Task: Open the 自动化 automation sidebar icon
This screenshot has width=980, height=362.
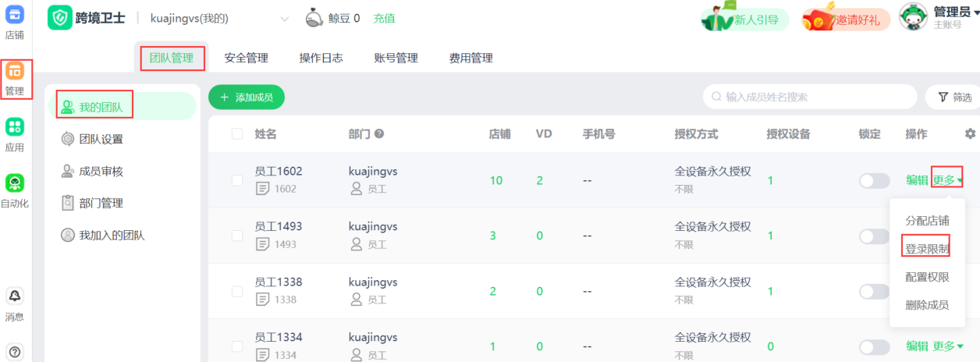Action: click(15, 183)
